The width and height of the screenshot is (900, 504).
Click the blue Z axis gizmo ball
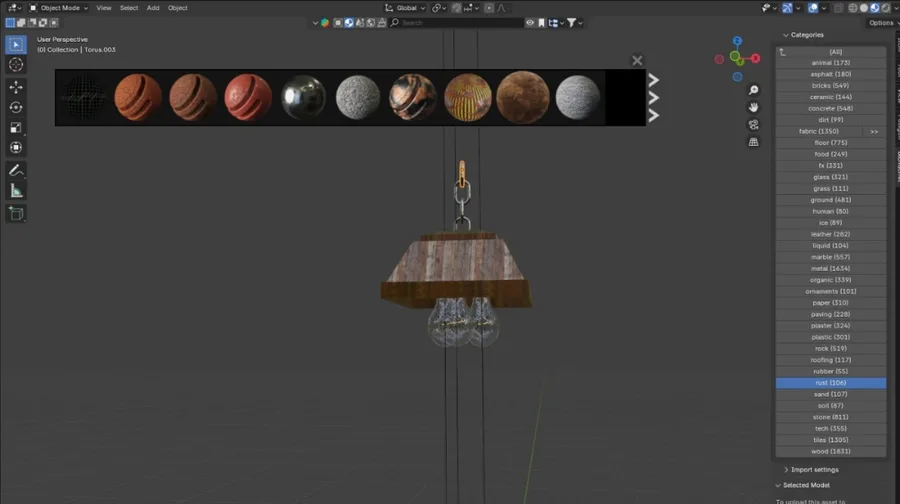[x=737, y=41]
